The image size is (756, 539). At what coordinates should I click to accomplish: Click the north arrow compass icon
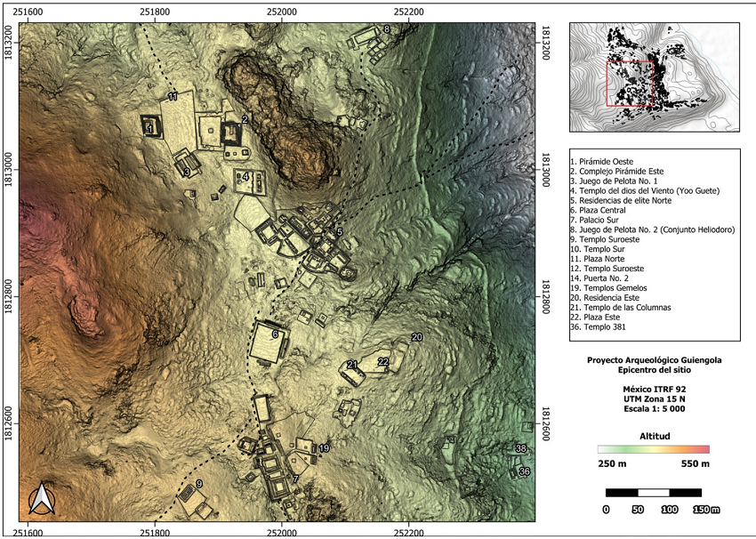[42, 499]
